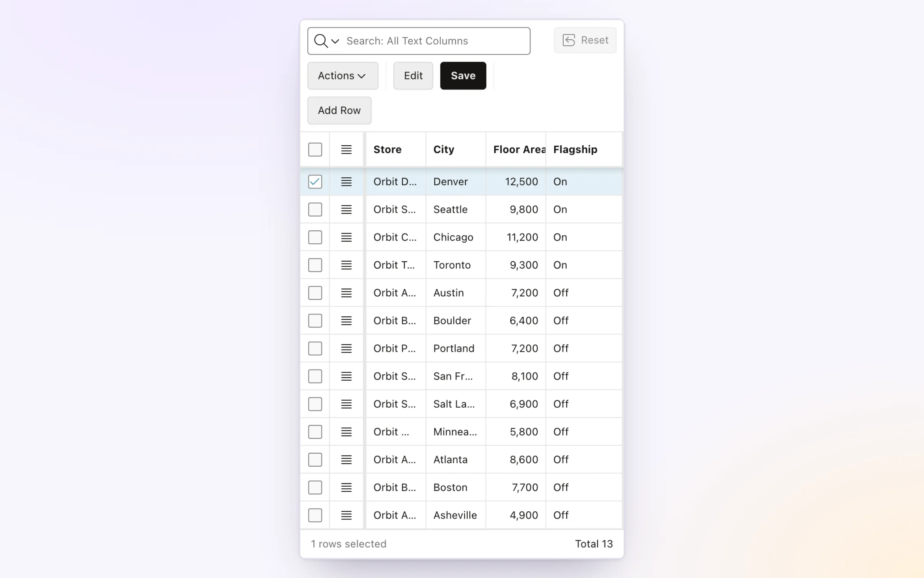The height and width of the screenshot is (578, 924).
Task: Open the header row actions menu icon
Action: (346, 150)
